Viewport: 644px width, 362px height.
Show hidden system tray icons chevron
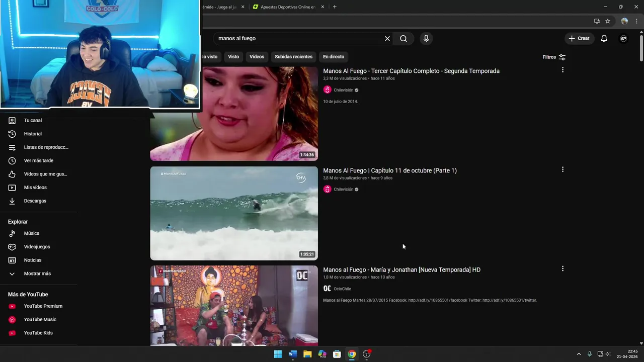[x=579, y=354]
